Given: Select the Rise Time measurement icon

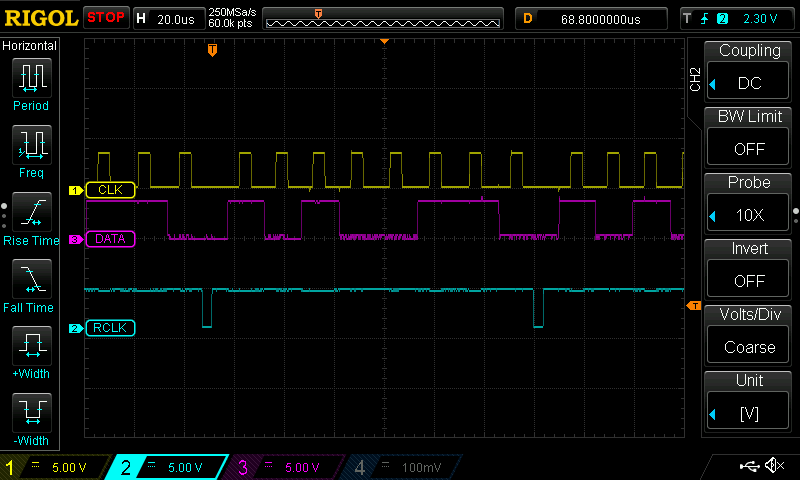Looking at the screenshot, I should (32, 212).
